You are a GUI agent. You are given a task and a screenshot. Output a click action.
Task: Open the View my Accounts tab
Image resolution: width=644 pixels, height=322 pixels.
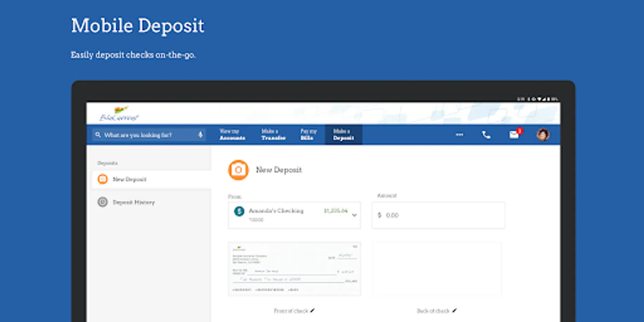232,135
